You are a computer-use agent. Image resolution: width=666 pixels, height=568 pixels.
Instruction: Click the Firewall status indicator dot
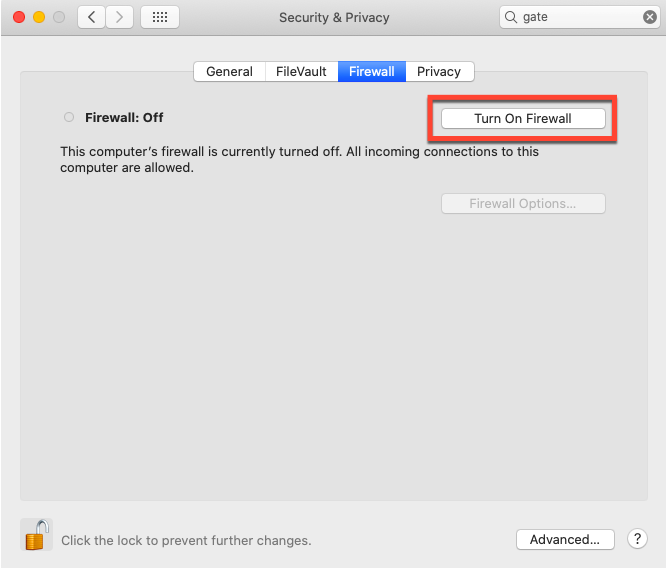pos(69,117)
